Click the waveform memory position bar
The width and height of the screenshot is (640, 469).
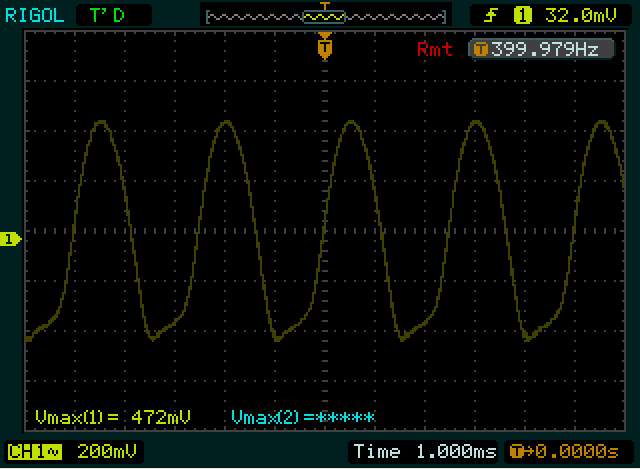click(324, 15)
